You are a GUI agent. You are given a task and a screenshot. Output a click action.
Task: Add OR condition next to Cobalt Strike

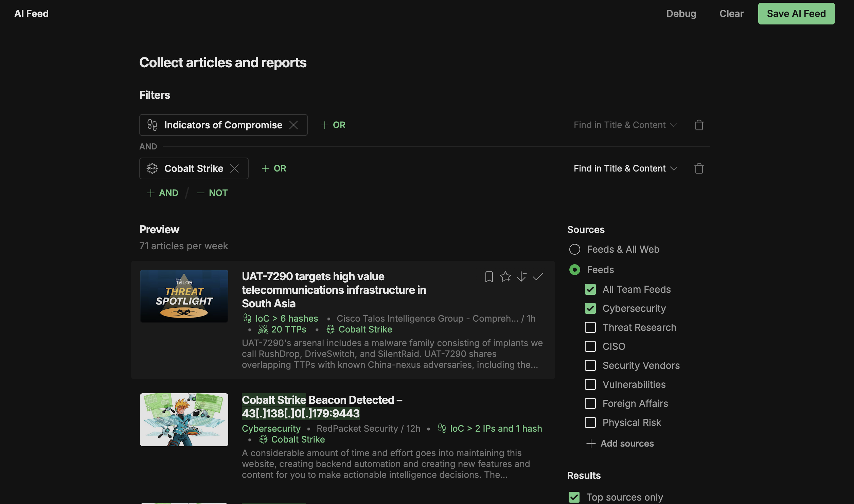tap(274, 168)
